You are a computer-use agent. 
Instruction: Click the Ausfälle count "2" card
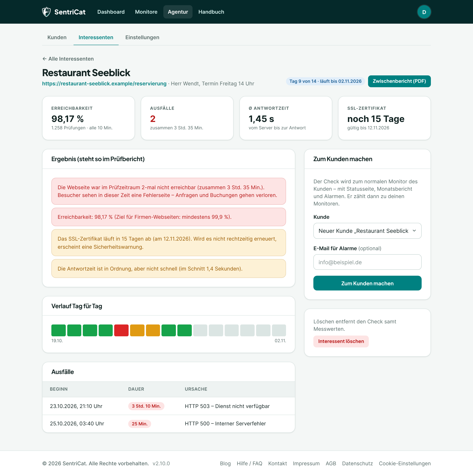click(187, 118)
